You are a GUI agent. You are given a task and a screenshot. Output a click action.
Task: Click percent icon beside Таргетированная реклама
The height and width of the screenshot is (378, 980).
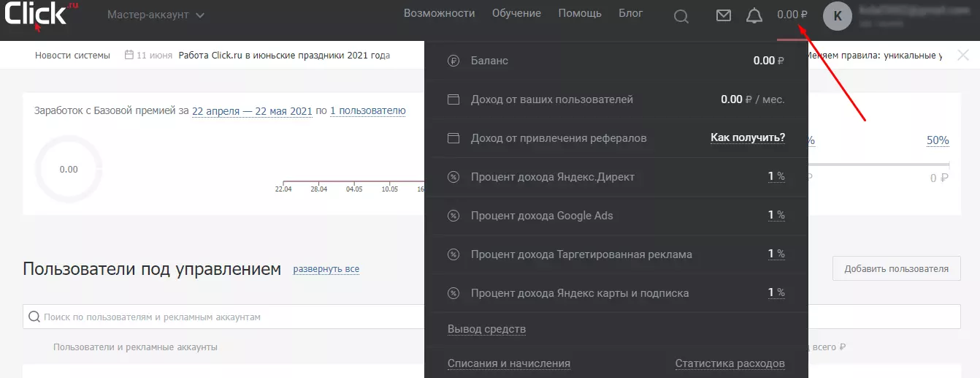point(453,254)
